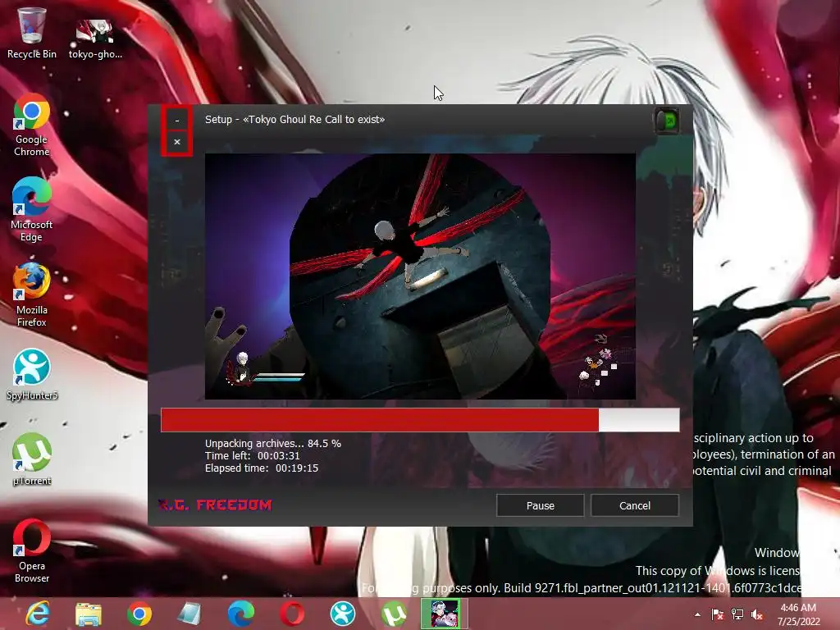Viewport: 840px width, 630px height.
Task: Select the Tokyo Ghoul setup taskbar button
Action: click(445, 614)
